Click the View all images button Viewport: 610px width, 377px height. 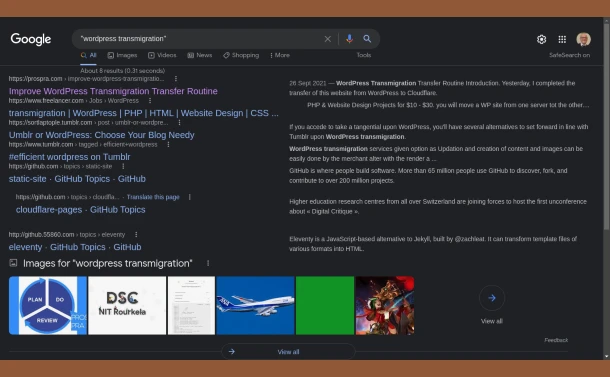click(x=288, y=352)
